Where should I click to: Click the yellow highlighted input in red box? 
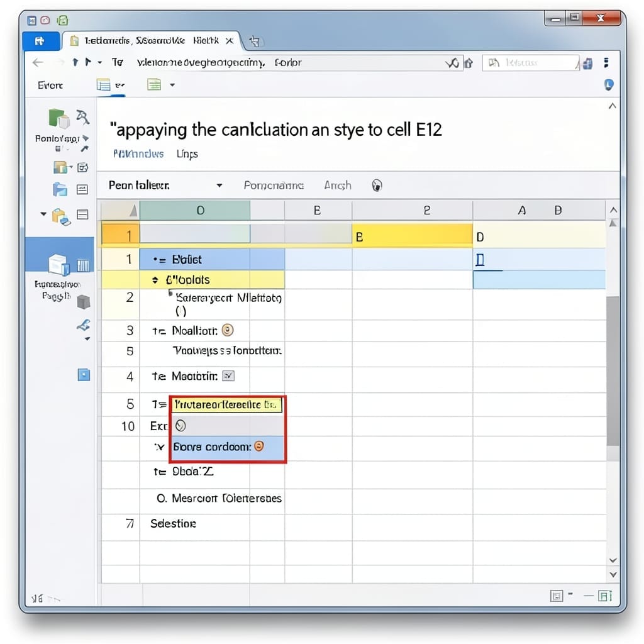tap(226, 405)
